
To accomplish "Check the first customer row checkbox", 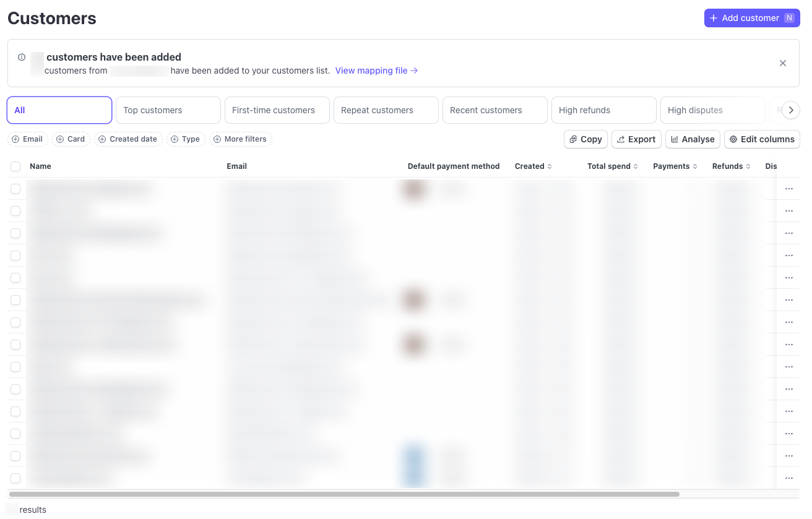I will (x=15, y=189).
